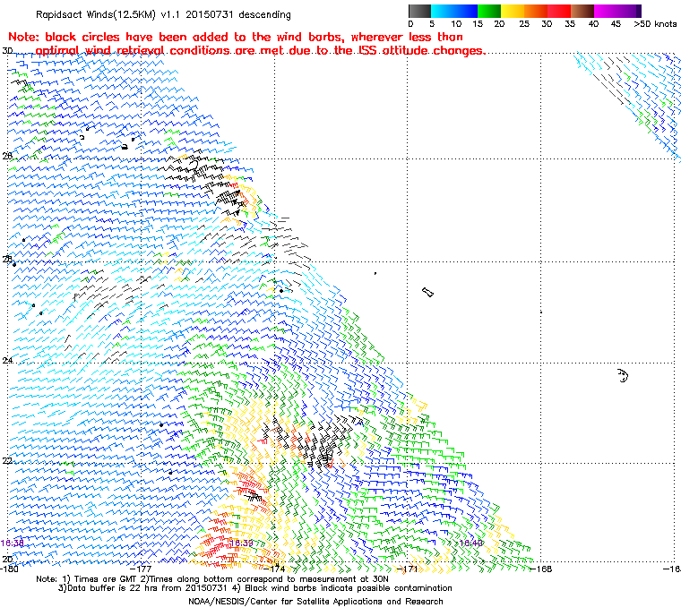Click the latitude label 26
The image size is (681, 616).
click(7, 259)
